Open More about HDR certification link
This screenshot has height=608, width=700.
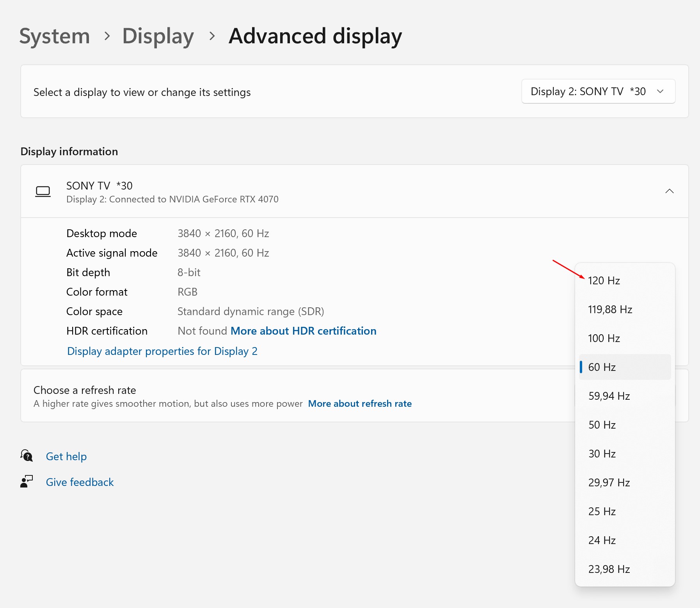(303, 331)
